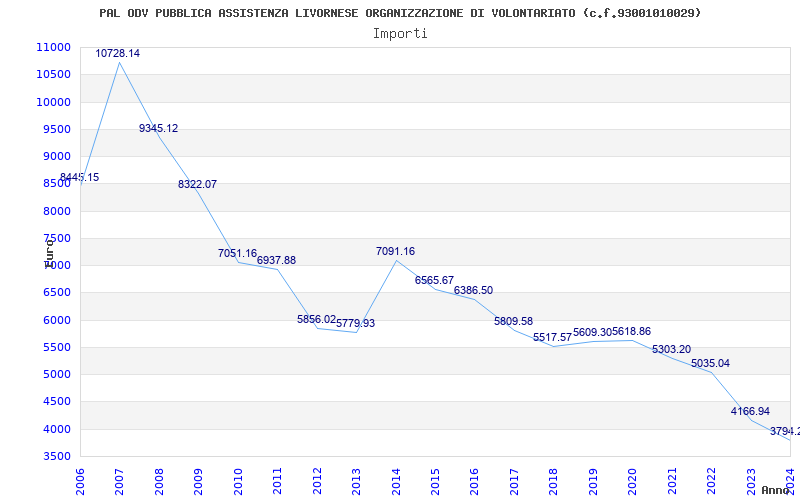Select the 5779.93 data label

[356, 323]
